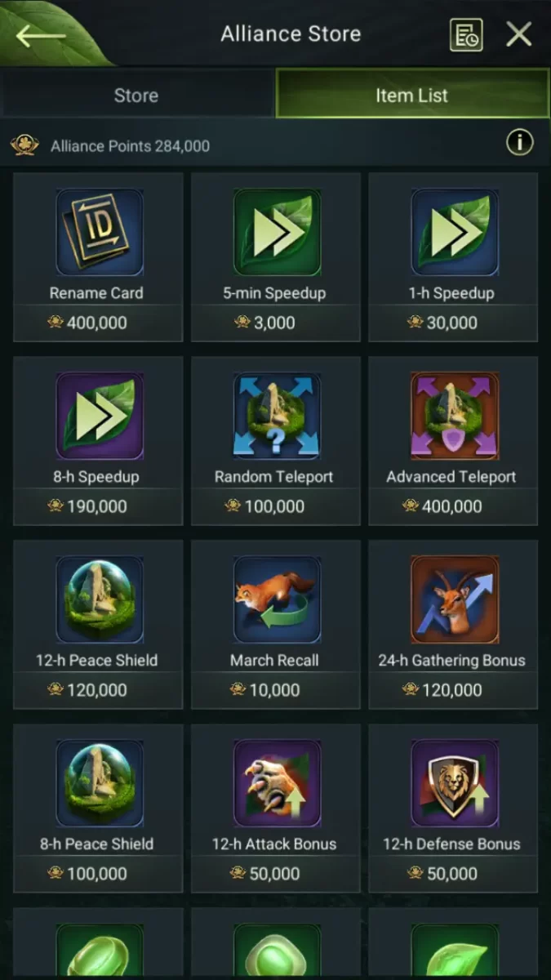Switch to the Store tab
The image size is (551, 980).
[x=137, y=95]
